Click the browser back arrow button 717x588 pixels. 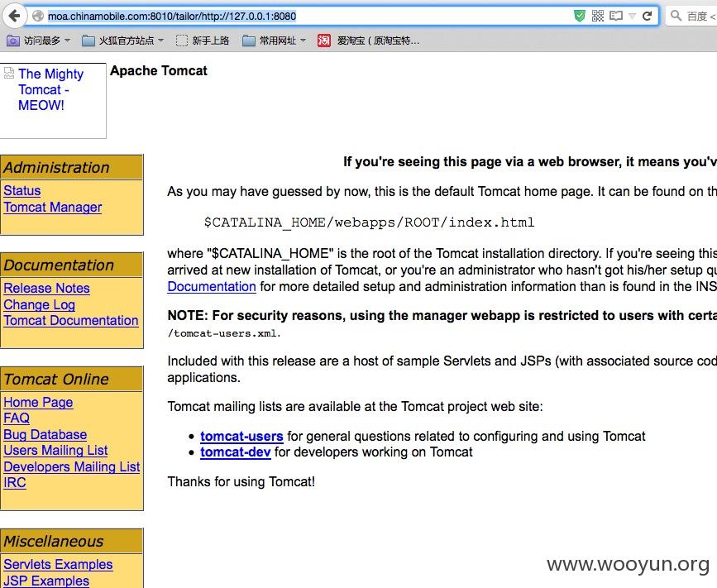coord(14,16)
